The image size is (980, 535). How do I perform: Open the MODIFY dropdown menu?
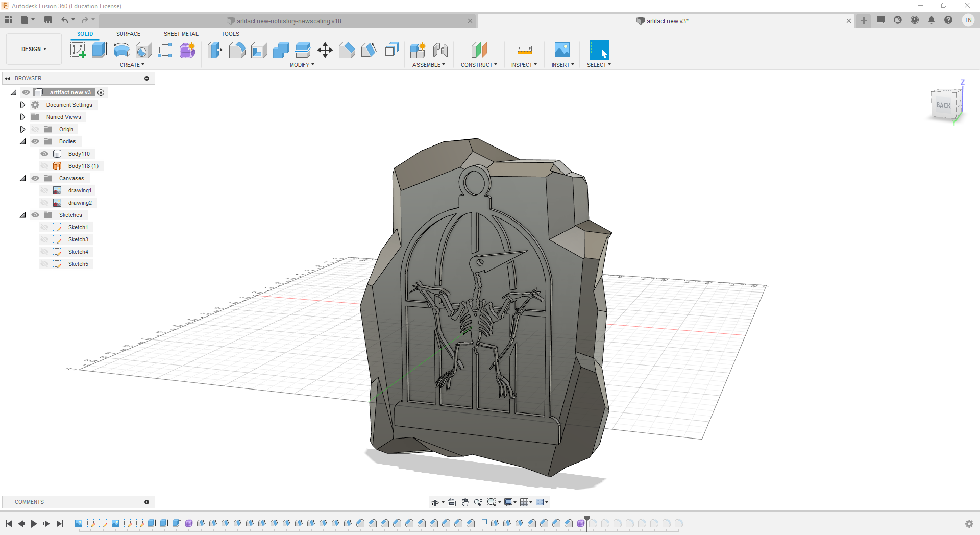302,65
